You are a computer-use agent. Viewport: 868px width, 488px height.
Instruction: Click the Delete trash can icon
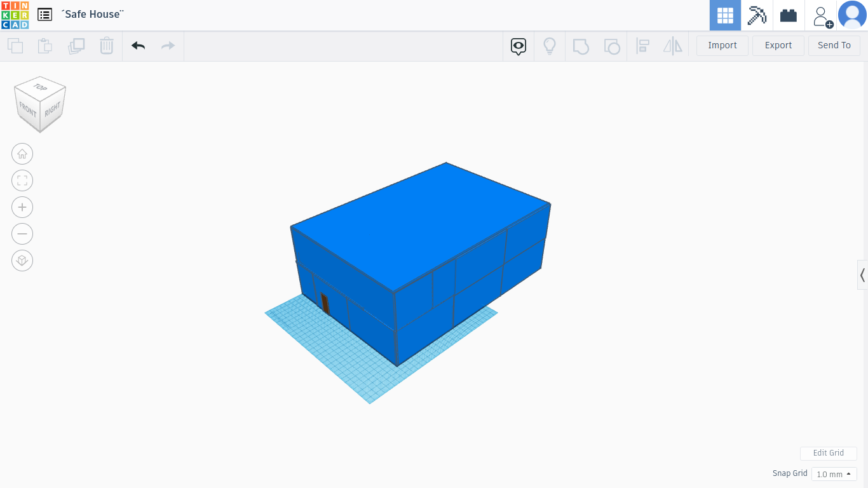tap(106, 46)
